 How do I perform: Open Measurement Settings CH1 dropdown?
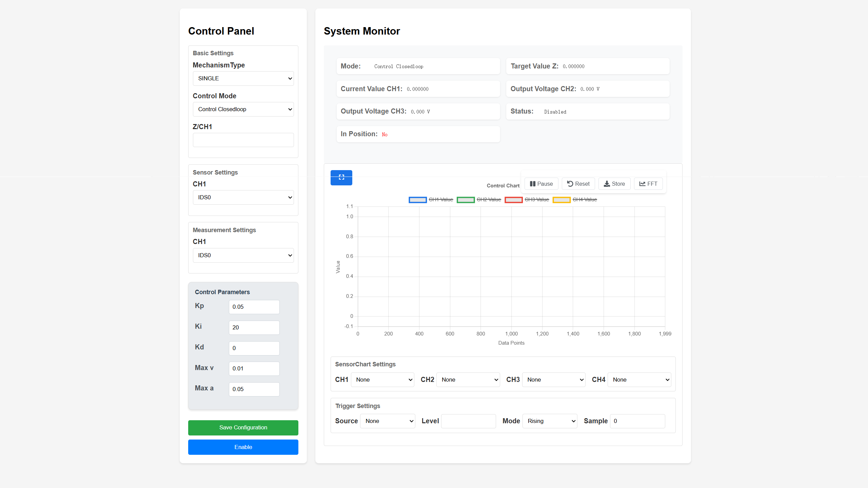click(x=243, y=255)
